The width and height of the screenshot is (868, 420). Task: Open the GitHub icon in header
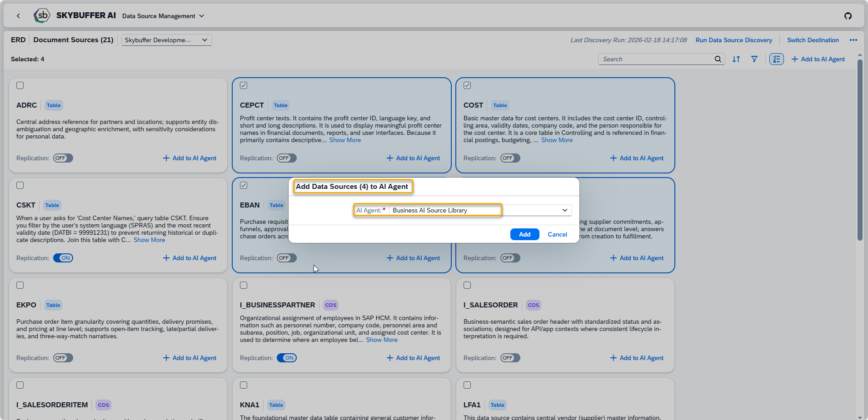848,16
